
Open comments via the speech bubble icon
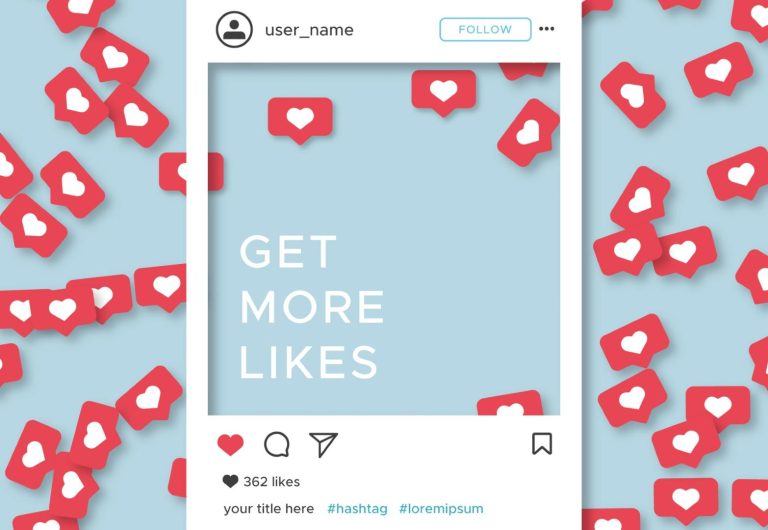(277, 444)
